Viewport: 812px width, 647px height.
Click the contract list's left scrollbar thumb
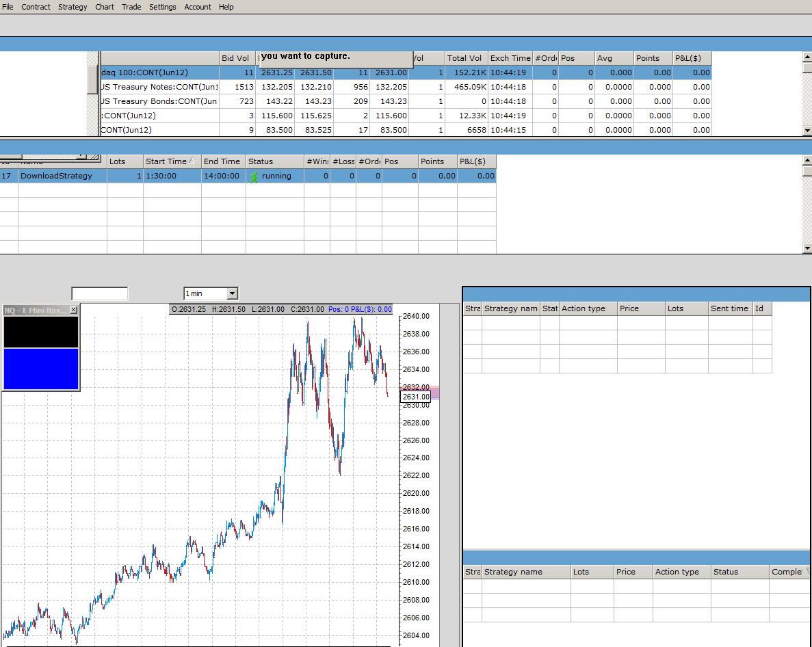(x=93, y=80)
